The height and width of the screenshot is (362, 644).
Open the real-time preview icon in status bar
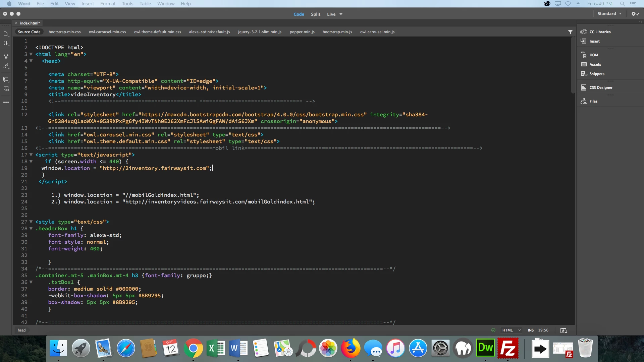tap(563, 330)
